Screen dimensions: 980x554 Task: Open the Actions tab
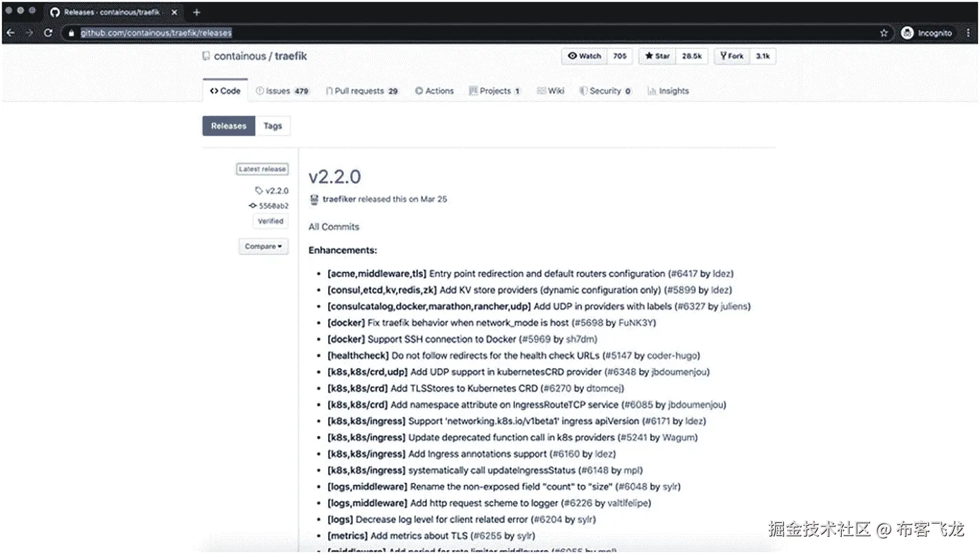click(434, 91)
